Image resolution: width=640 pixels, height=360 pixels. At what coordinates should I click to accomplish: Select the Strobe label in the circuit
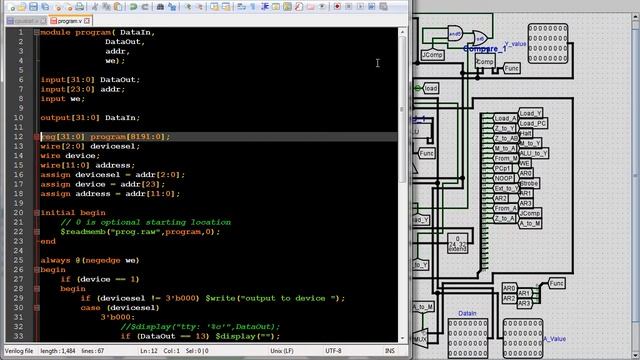pyautogui.click(x=529, y=183)
